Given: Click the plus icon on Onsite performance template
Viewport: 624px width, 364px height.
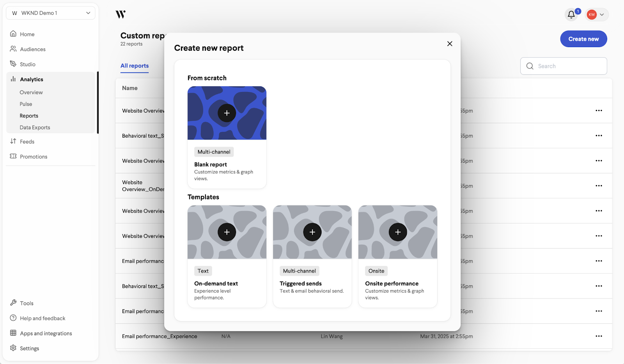Looking at the screenshot, I should tap(397, 232).
